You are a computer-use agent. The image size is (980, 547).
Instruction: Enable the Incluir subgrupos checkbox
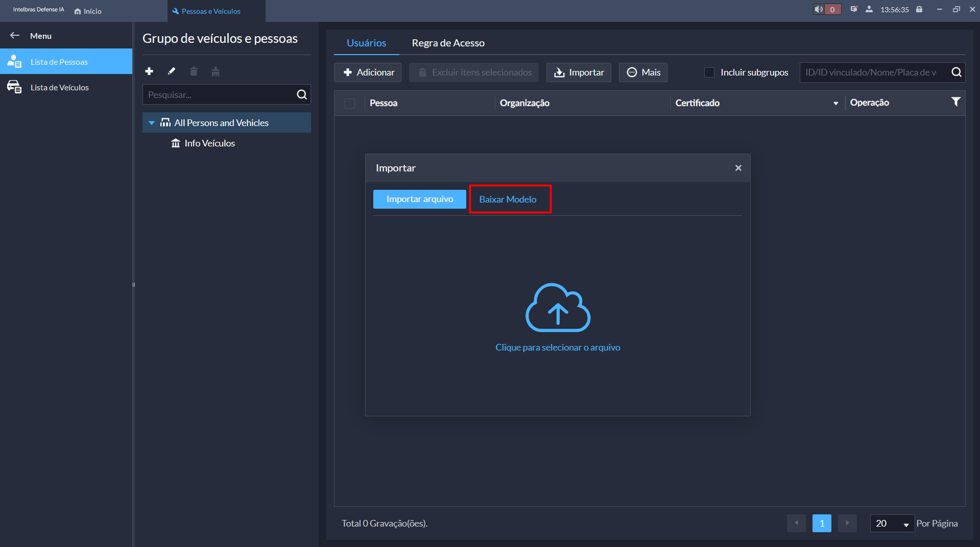click(709, 72)
